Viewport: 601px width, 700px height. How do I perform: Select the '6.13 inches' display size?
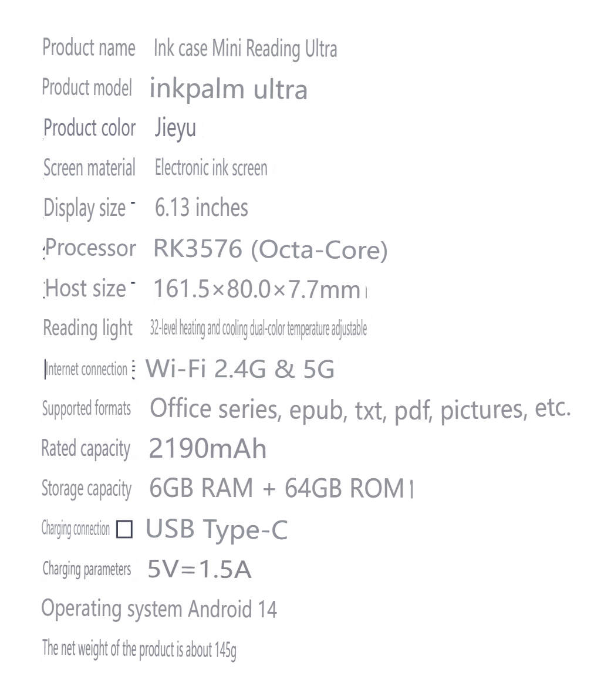coord(201,208)
